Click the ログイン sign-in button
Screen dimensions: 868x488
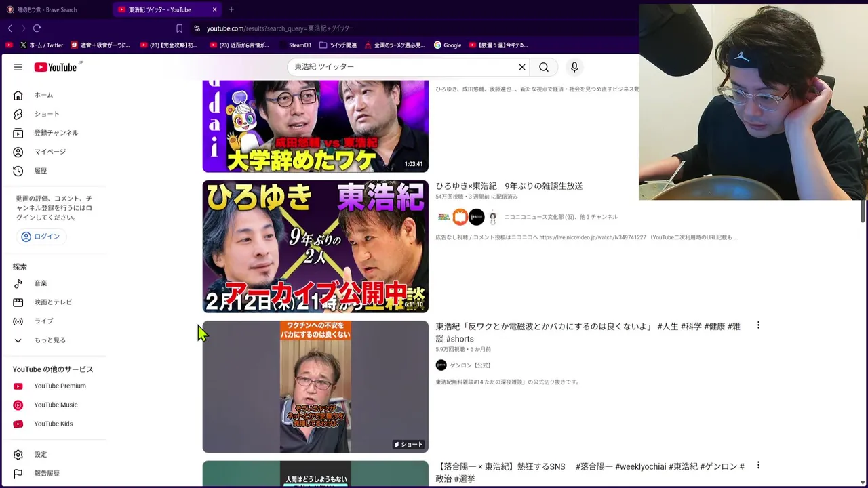coord(41,237)
